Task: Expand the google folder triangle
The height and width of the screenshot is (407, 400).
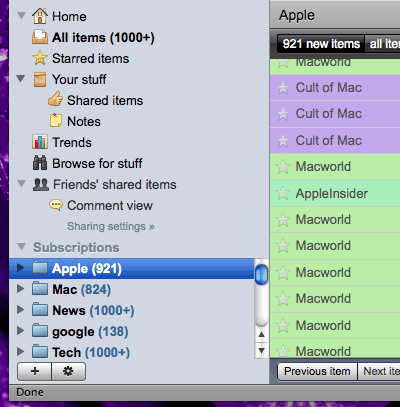Action: click(21, 331)
